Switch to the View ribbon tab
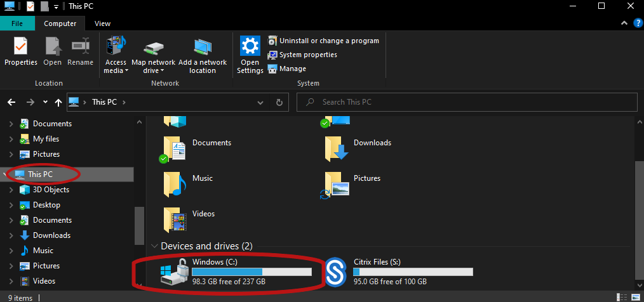 pyautogui.click(x=102, y=23)
